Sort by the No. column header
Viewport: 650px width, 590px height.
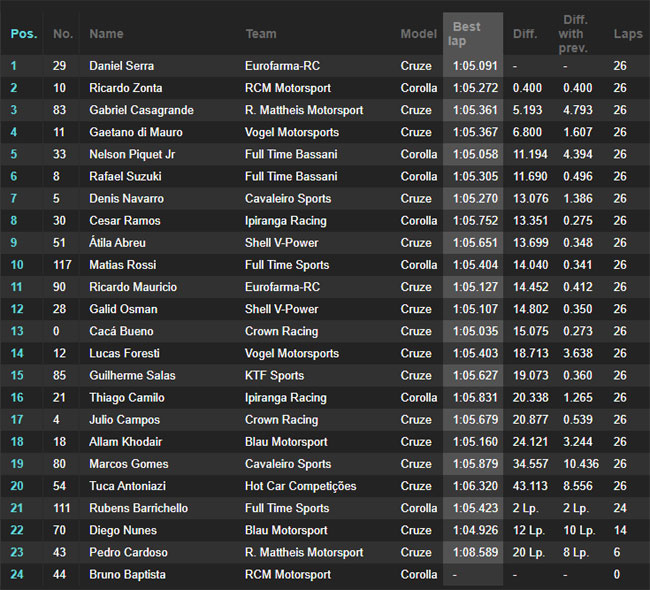click(x=63, y=34)
